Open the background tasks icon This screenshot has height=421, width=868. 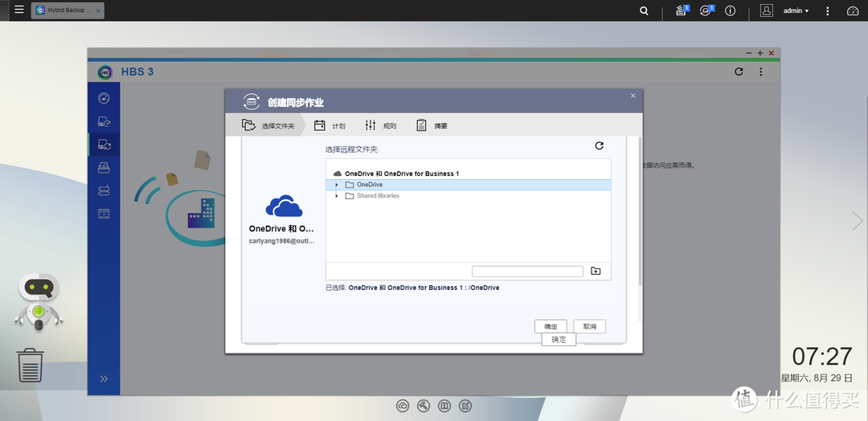682,10
